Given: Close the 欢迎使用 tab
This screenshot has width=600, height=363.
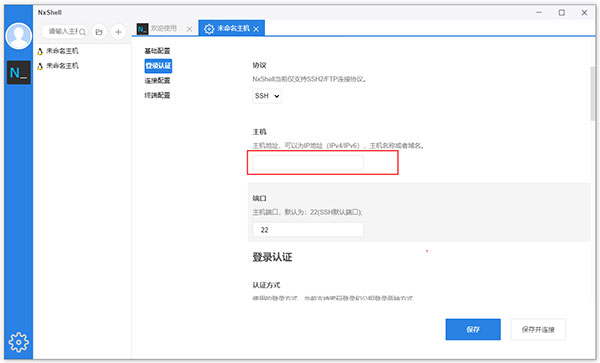Looking at the screenshot, I should (x=189, y=29).
